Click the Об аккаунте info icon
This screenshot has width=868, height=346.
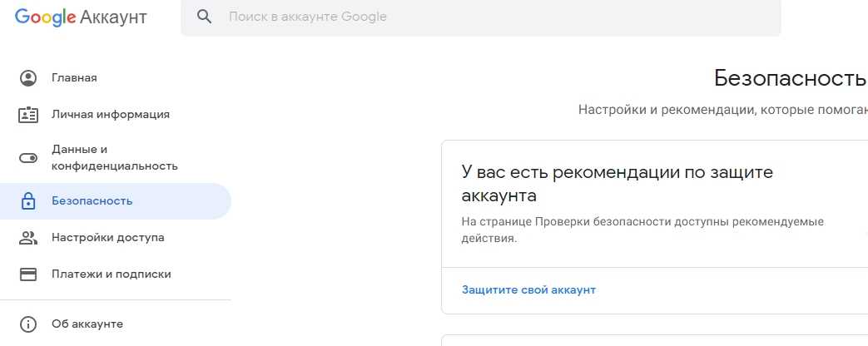pyautogui.click(x=28, y=324)
